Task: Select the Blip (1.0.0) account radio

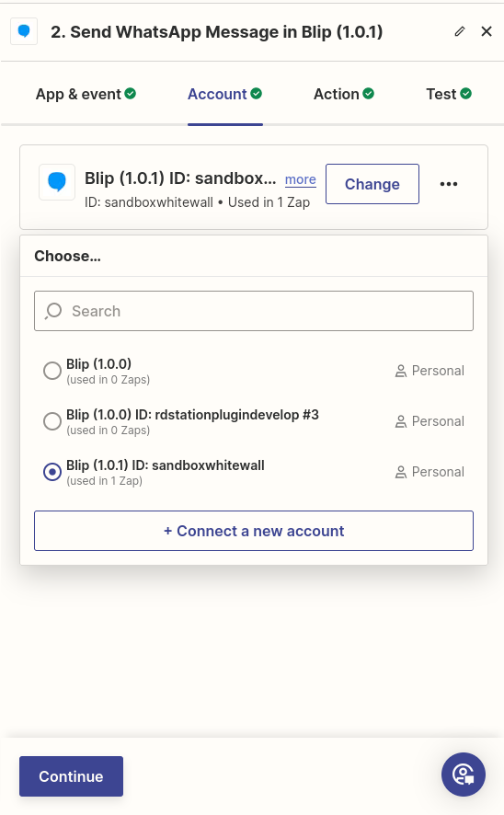Action: click(x=52, y=371)
